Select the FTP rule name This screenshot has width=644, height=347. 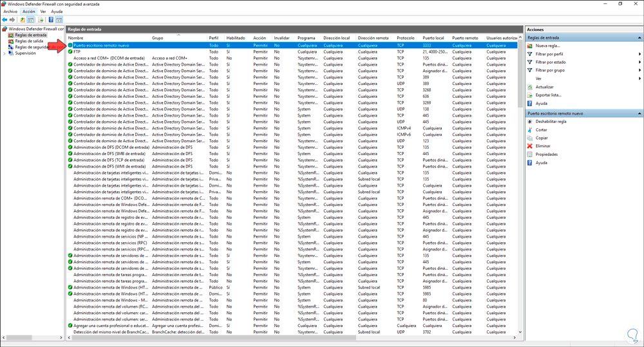pyautogui.click(x=77, y=52)
